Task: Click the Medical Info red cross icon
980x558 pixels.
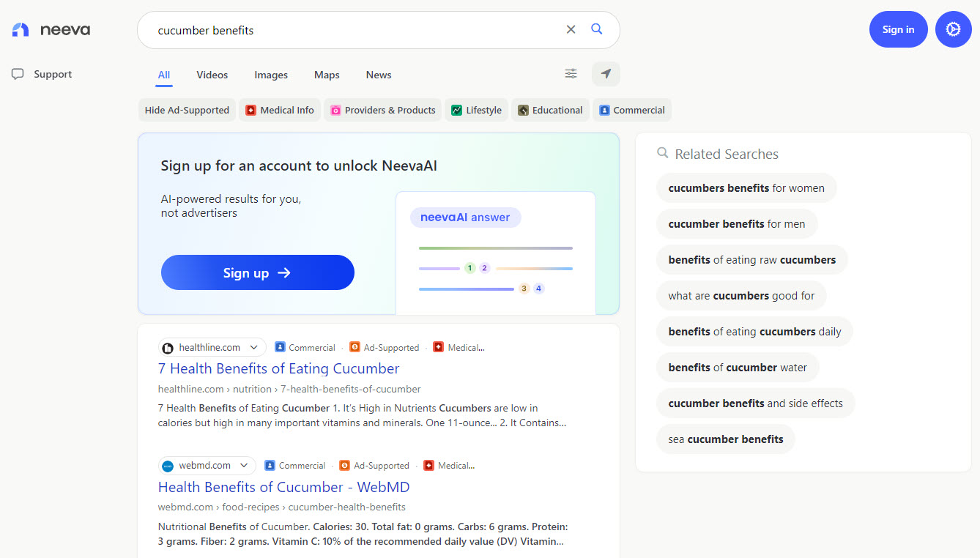Action: [250, 110]
